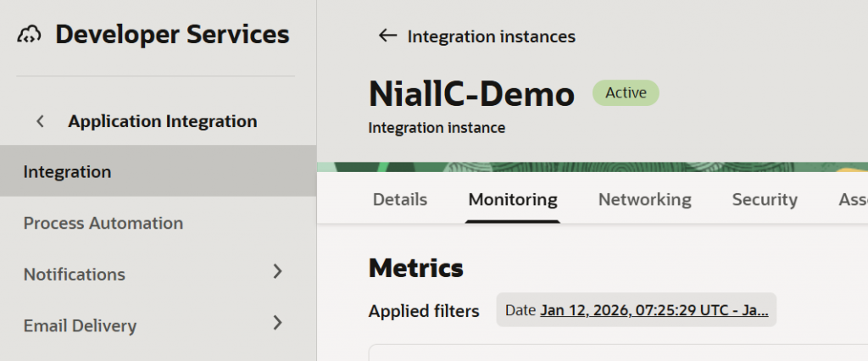Open the Date applied filter chip
This screenshot has width=868, height=361.
click(x=637, y=310)
